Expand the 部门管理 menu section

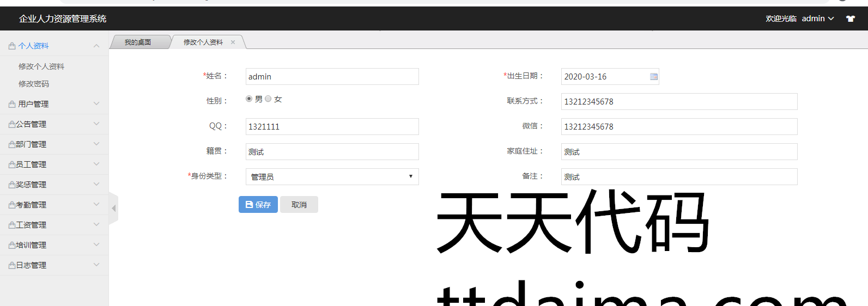coord(54,144)
